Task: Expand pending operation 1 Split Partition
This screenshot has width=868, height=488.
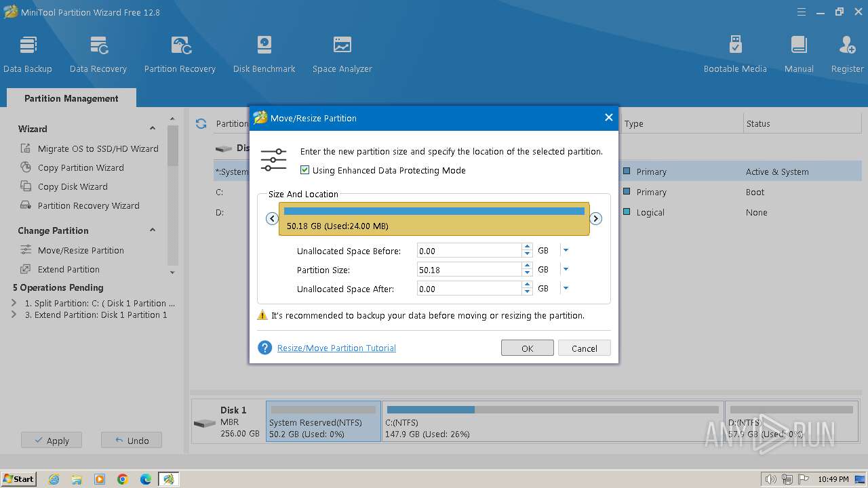Action: point(14,303)
